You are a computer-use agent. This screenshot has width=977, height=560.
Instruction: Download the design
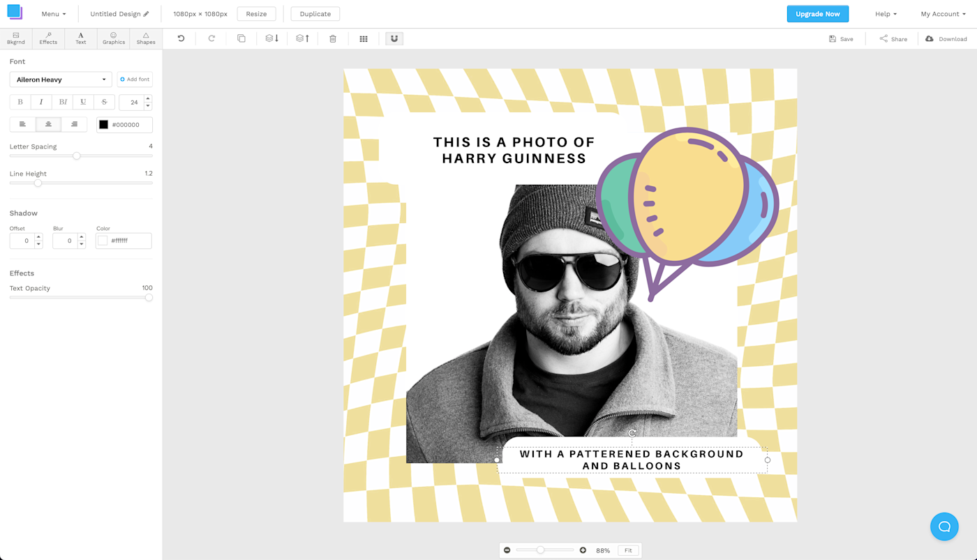coord(946,39)
